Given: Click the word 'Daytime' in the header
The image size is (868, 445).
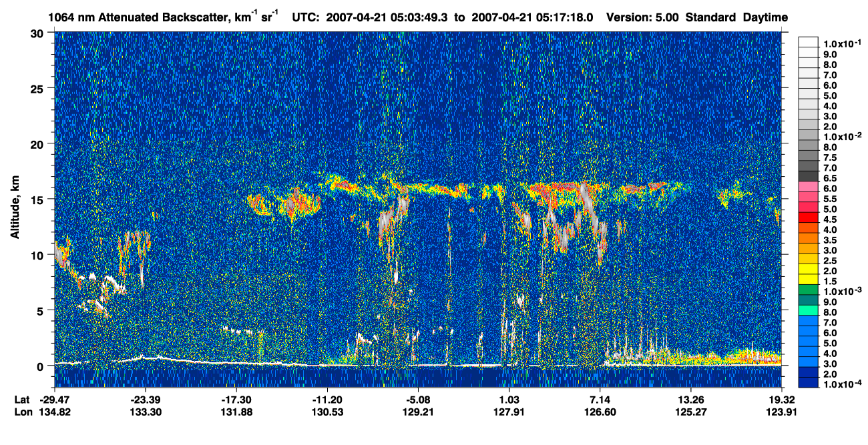Looking at the screenshot, I should click(765, 17).
